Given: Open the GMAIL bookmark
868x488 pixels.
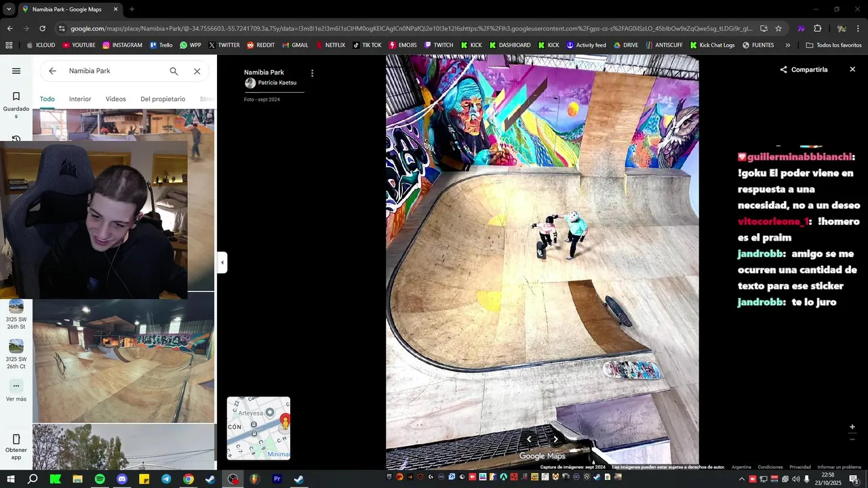Looking at the screenshot, I should pyautogui.click(x=295, y=45).
